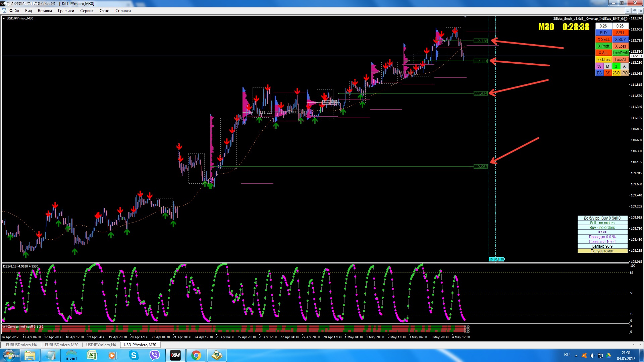Image resolution: width=644 pixels, height=362 pixels.
Task: Toggle the green S mode button
Action: point(616,66)
